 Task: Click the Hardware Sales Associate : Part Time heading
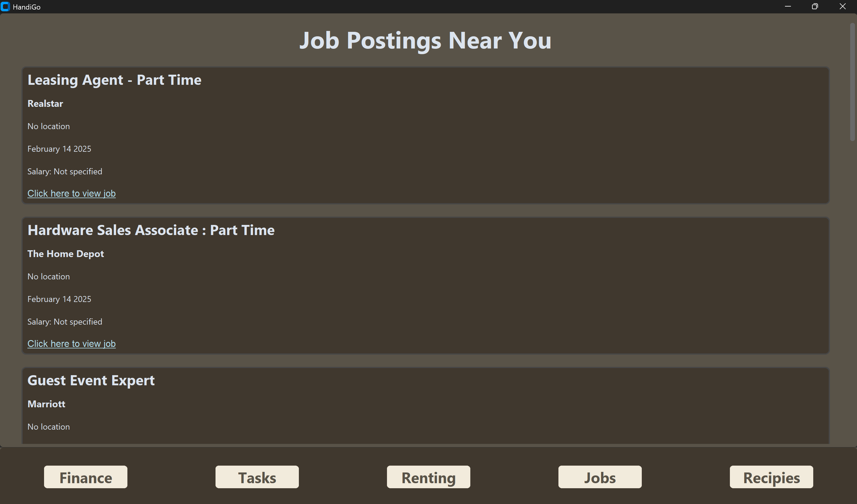coord(151,230)
